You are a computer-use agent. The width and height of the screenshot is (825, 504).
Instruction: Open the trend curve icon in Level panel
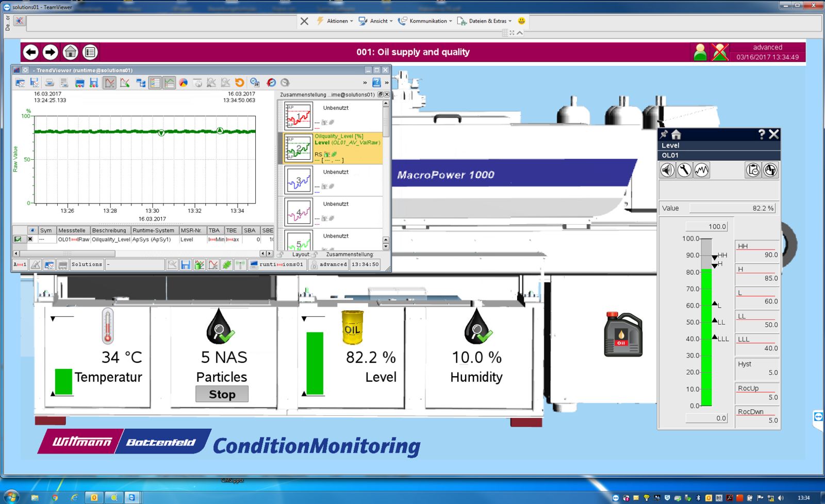point(701,170)
